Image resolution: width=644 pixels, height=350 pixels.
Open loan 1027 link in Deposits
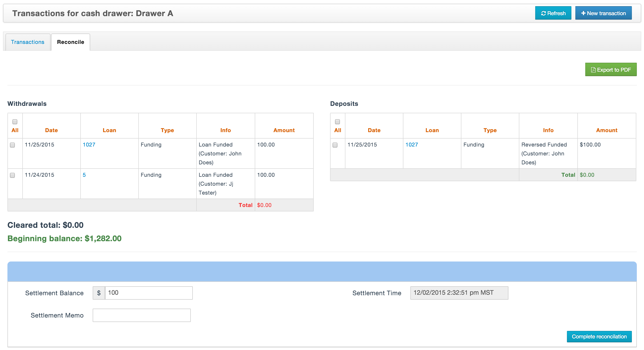(x=412, y=145)
